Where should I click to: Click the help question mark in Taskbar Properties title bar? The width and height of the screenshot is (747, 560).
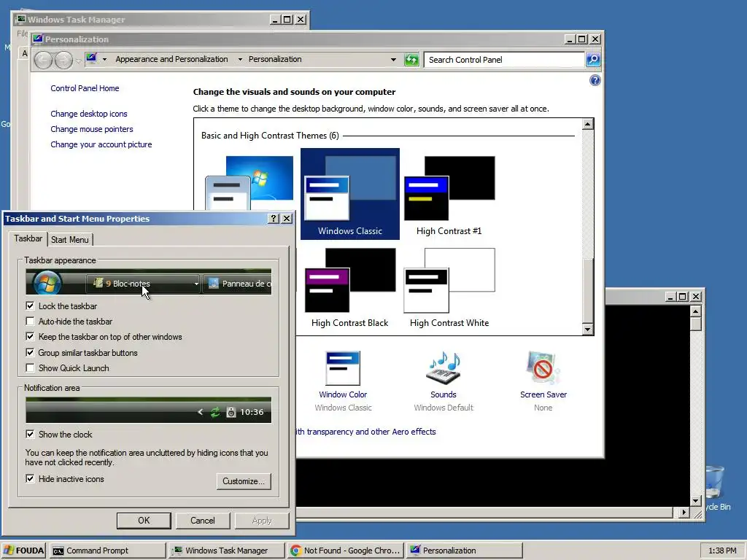(x=273, y=218)
